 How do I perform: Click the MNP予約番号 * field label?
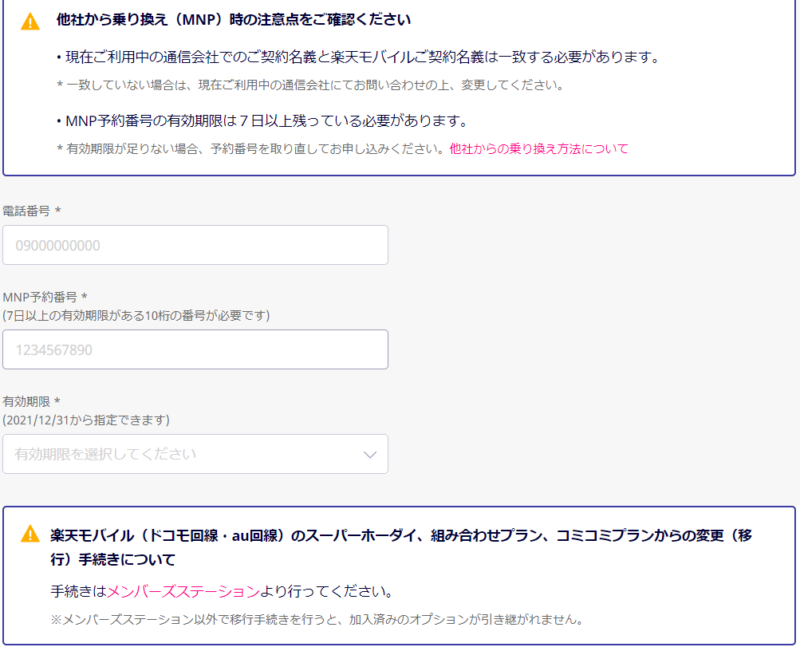tap(45, 297)
